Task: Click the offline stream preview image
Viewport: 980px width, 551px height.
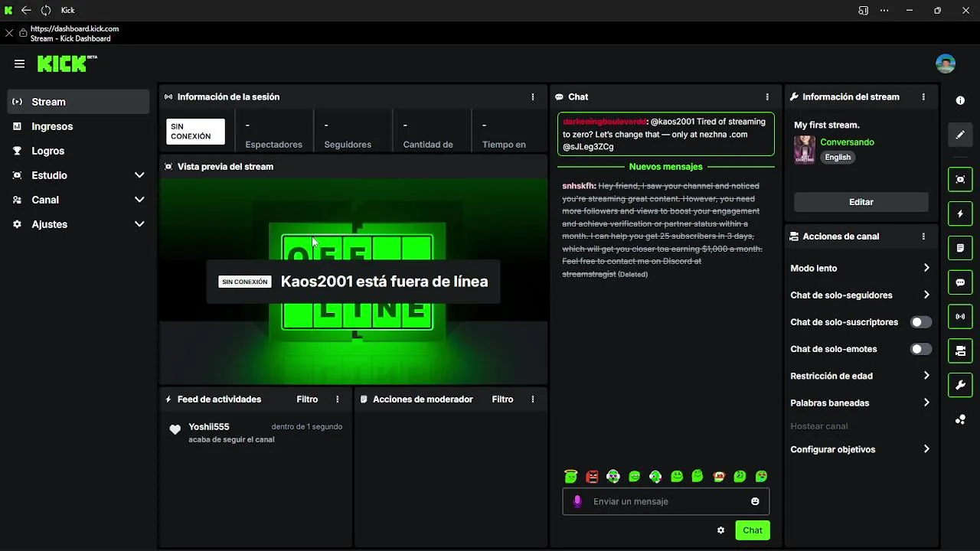Action: [354, 281]
